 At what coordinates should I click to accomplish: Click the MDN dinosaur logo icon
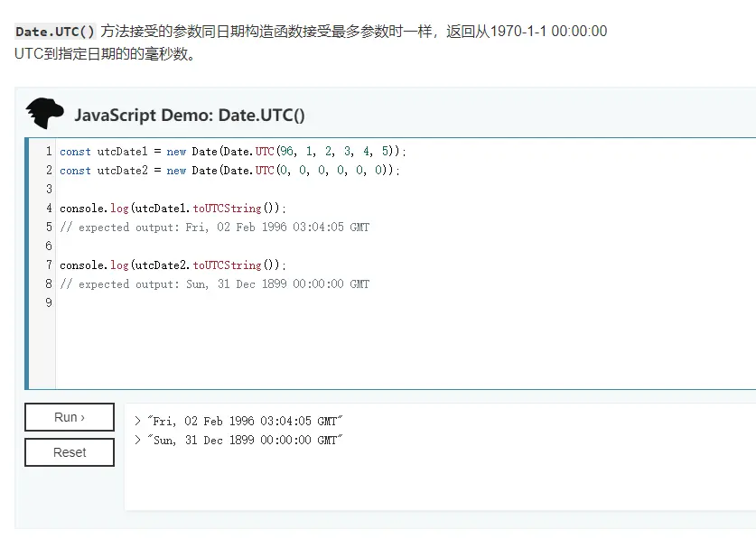click(x=44, y=113)
